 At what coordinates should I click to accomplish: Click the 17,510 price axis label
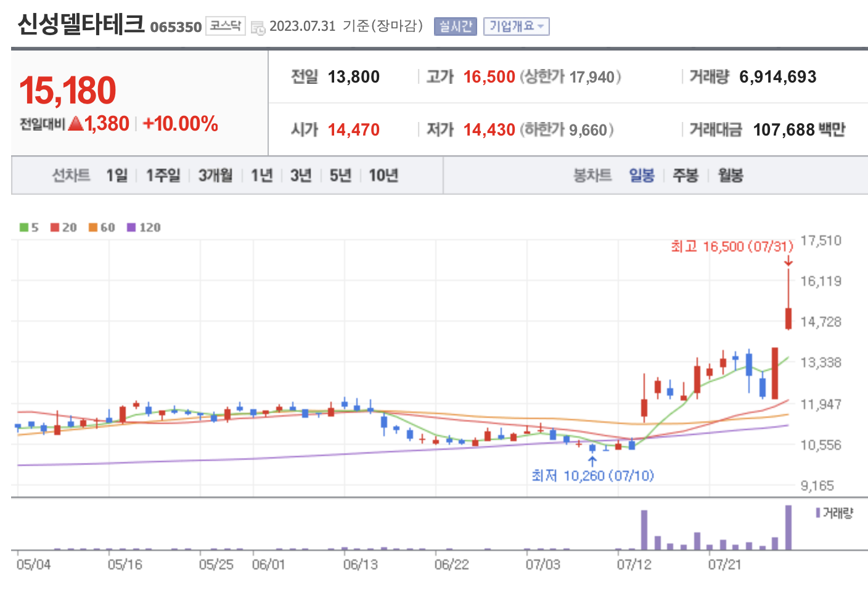[821, 241]
